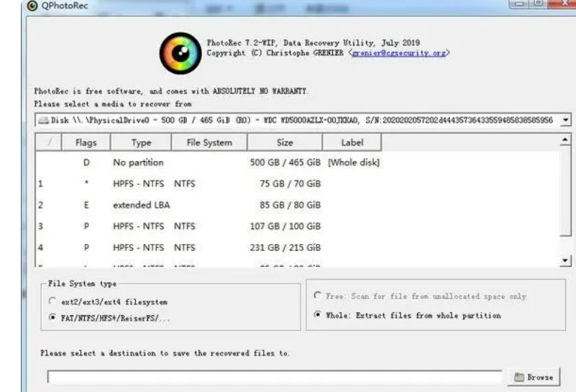576x392 pixels.
Task: Open the media disk selection dropdown
Action: pos(566,120)
